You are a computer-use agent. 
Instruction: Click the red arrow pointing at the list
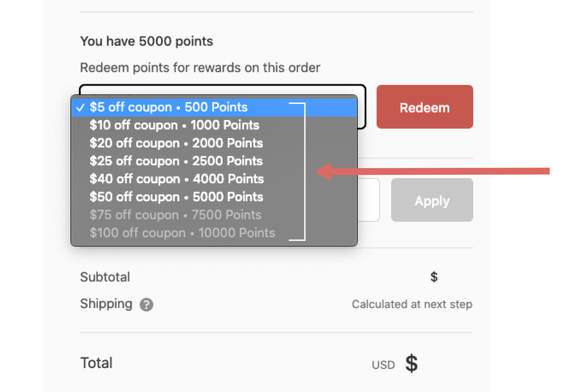433,171
